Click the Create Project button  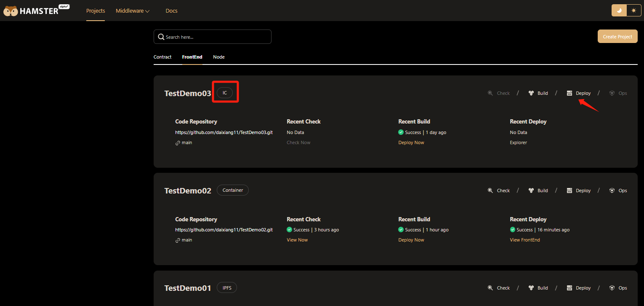coord(617,37)
